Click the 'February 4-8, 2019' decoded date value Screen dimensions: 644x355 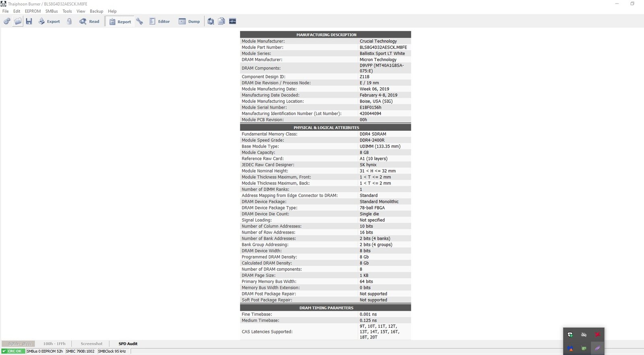378,95
